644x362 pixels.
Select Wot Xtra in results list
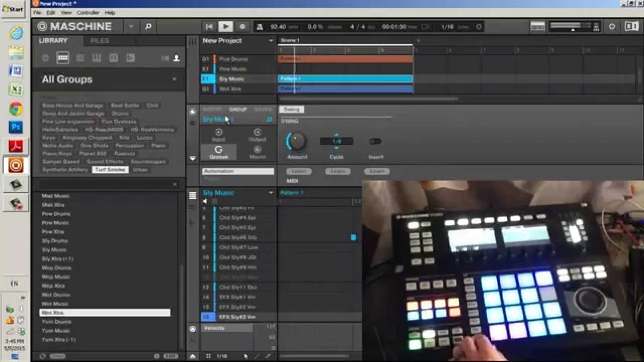coord(105,313)
